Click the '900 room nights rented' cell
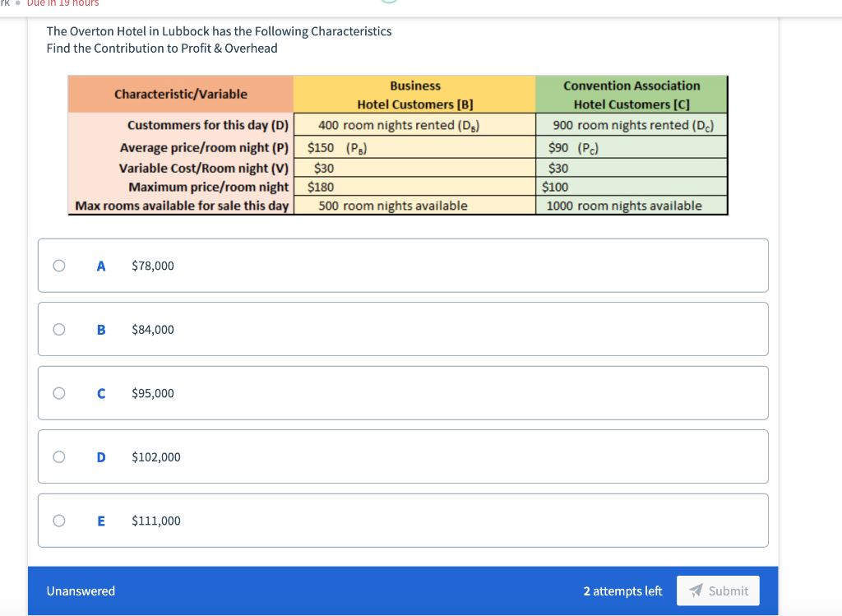Screen dimensions: 842x616 click(x=631, y=124)
